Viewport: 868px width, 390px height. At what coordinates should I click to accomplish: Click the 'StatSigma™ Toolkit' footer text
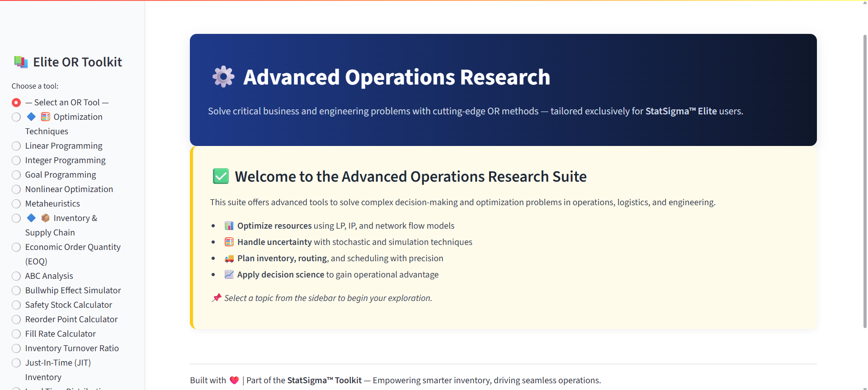coord(325,380)
